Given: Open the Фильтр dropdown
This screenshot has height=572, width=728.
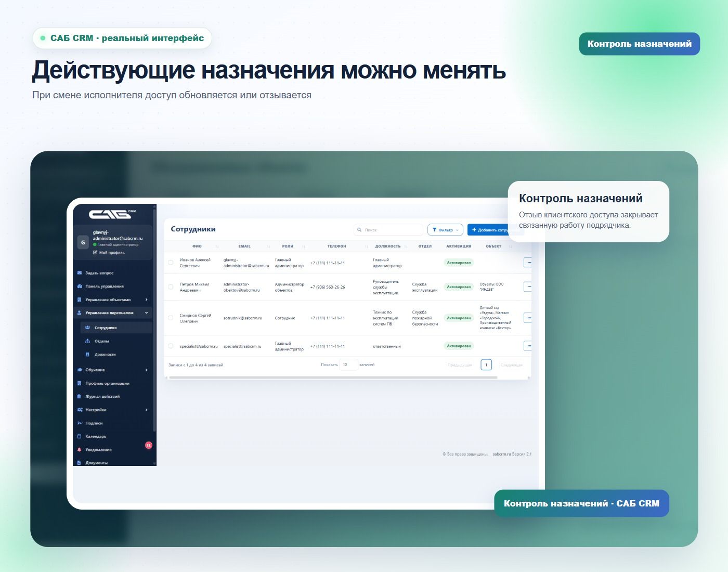Looking at the screenshot, I should [x=445, y=230].
